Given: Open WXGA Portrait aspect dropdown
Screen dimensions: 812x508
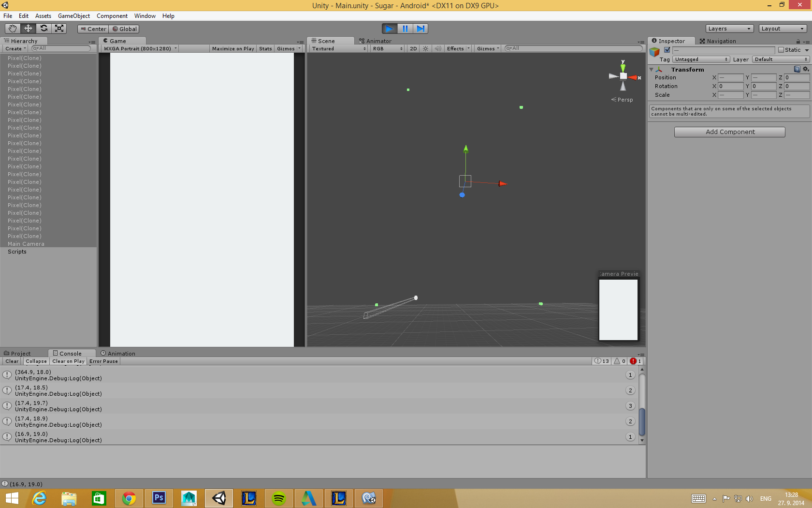Looking at the screenshot, I should [140, 48].
